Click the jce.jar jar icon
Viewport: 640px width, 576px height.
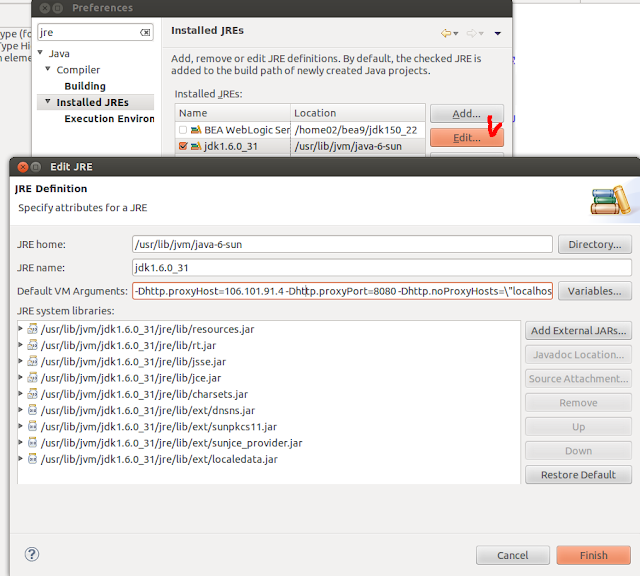pos(33,378)
